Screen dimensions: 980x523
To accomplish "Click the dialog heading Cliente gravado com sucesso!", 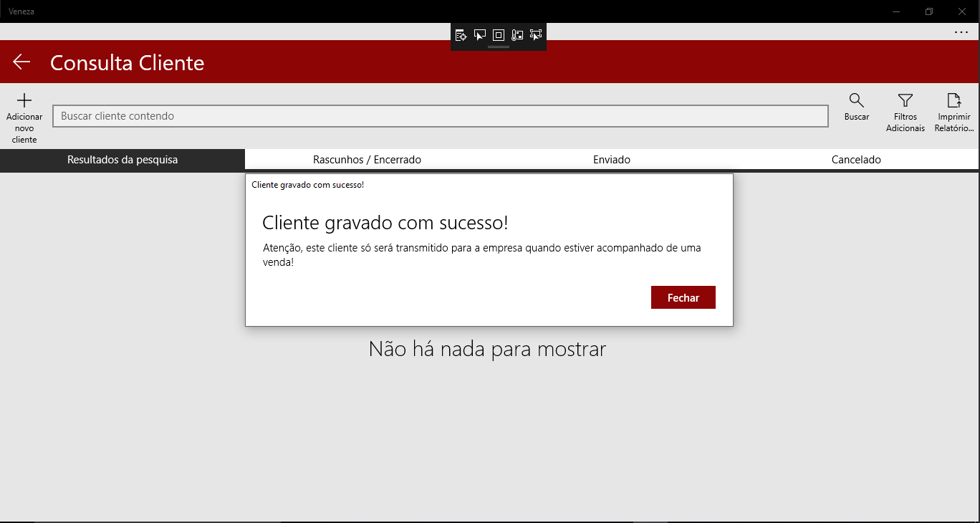I will pos(385,223).
